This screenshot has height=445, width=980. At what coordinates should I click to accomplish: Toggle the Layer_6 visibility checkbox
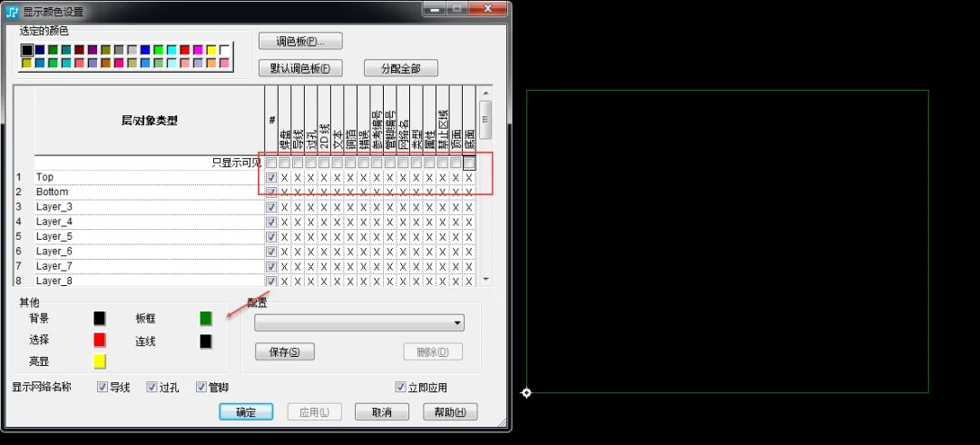click(x=271, y=252)
